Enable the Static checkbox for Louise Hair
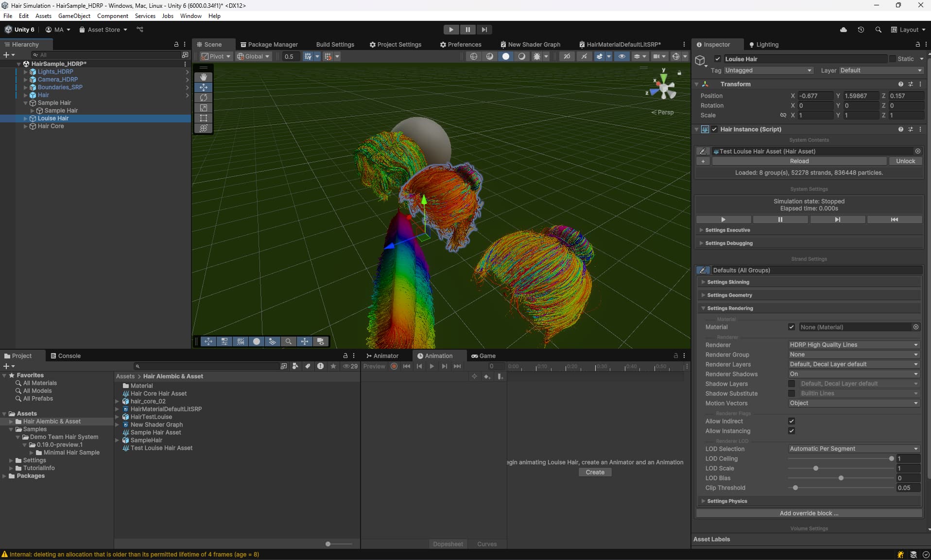Viewport: 931px width, 560px height. click(x=894, y=58)
